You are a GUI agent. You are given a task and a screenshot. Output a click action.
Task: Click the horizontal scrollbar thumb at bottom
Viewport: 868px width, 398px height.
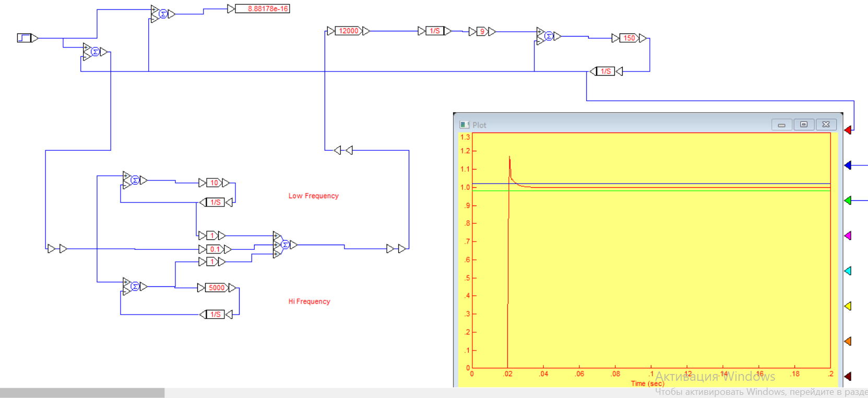tap(82, 393)
